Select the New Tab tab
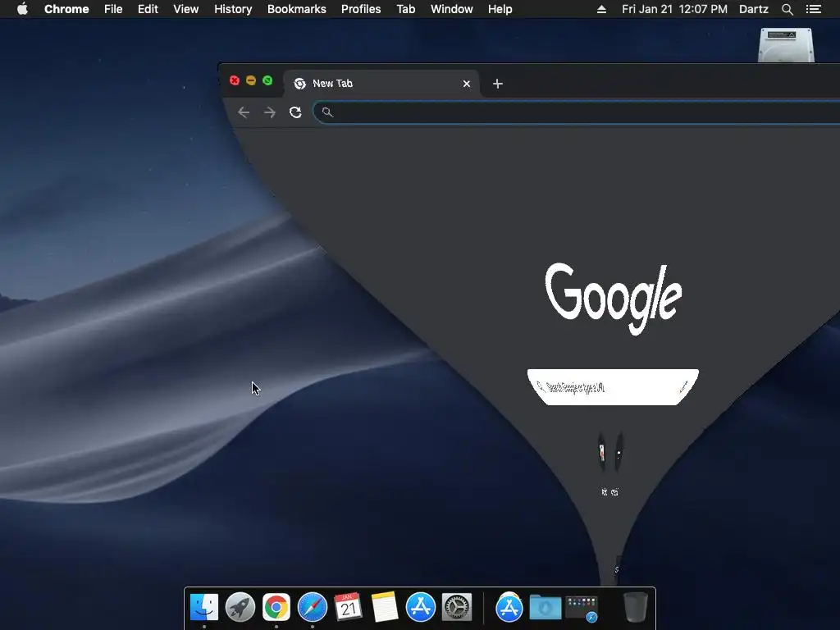This screenshot has height=630, width=840. [381, 84]
